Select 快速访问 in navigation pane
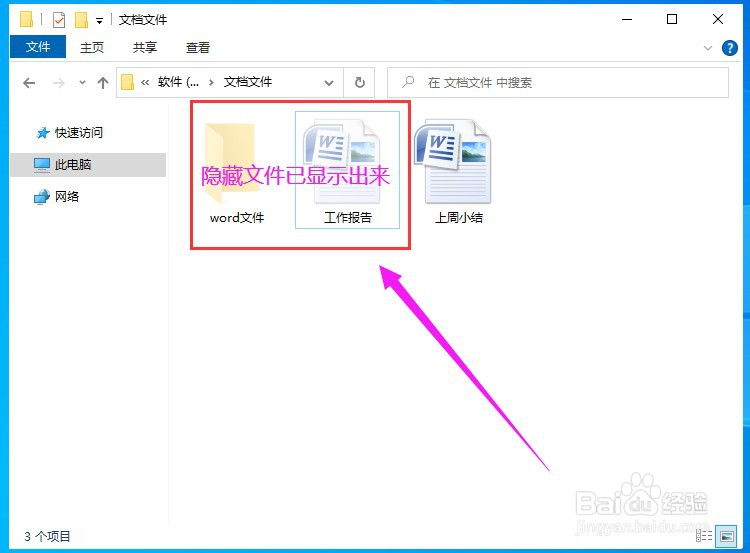The height and width of the screenshot is (553, 750). click(70, 133)
